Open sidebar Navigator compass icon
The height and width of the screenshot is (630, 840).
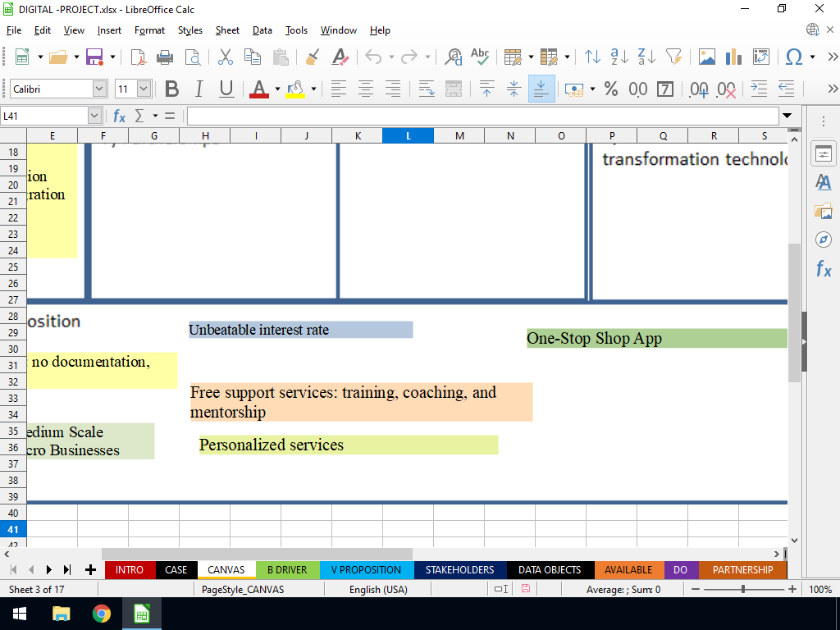pyautogui.click(x=824, y=240)
